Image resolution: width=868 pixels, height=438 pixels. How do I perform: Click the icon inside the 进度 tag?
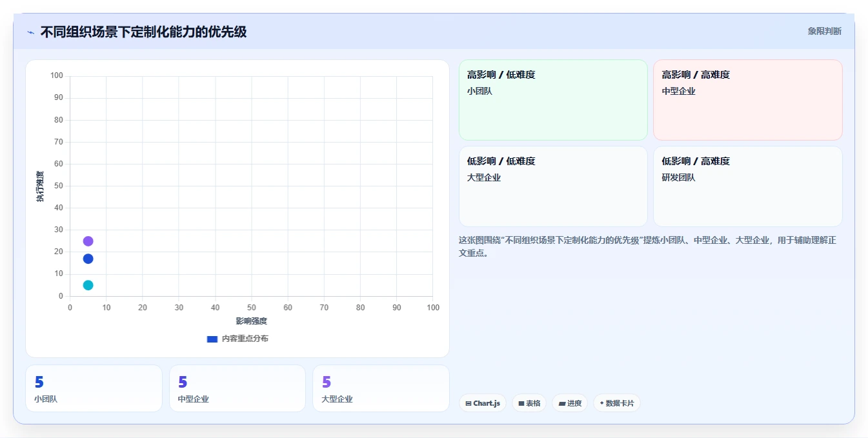562,403
